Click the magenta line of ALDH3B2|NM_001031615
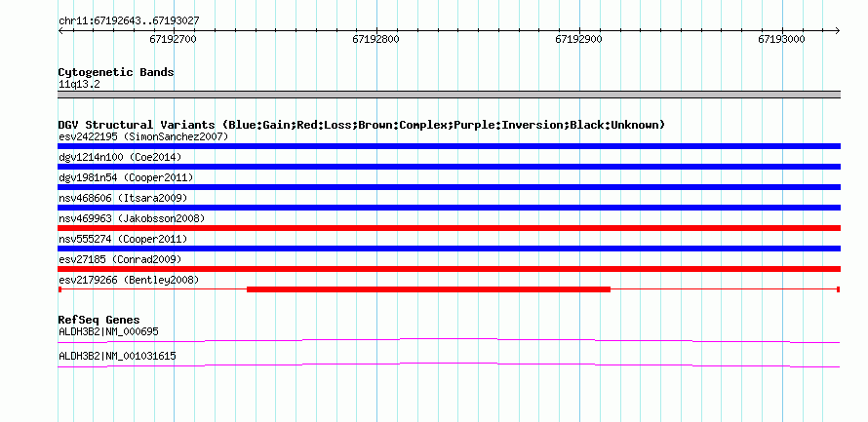 pyautogui.click(x=449, y=364)
